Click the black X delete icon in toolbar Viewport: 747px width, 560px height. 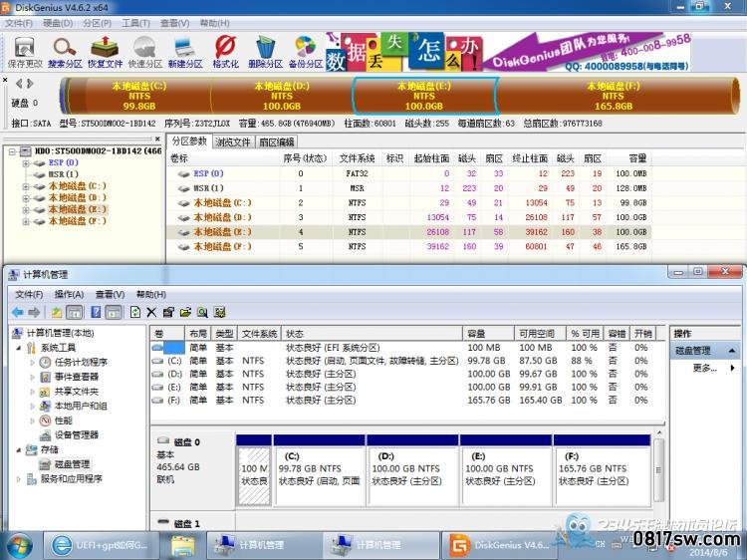point(151,312)
